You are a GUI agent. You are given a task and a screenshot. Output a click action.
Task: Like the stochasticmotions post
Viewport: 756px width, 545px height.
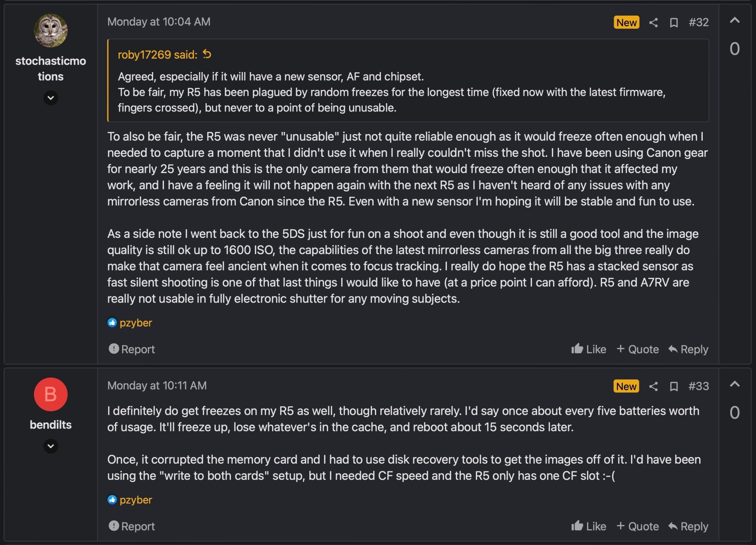point(588,349)
